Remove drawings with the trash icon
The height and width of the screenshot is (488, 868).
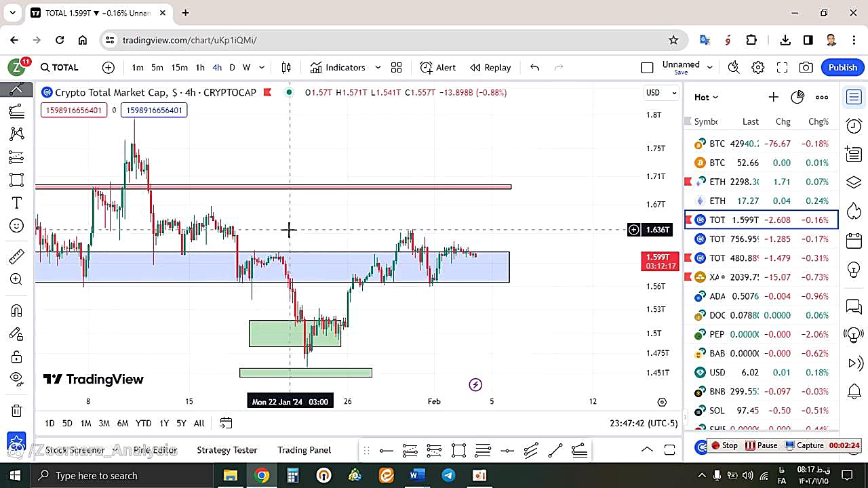pyautogui.click(x=16, y=410)
